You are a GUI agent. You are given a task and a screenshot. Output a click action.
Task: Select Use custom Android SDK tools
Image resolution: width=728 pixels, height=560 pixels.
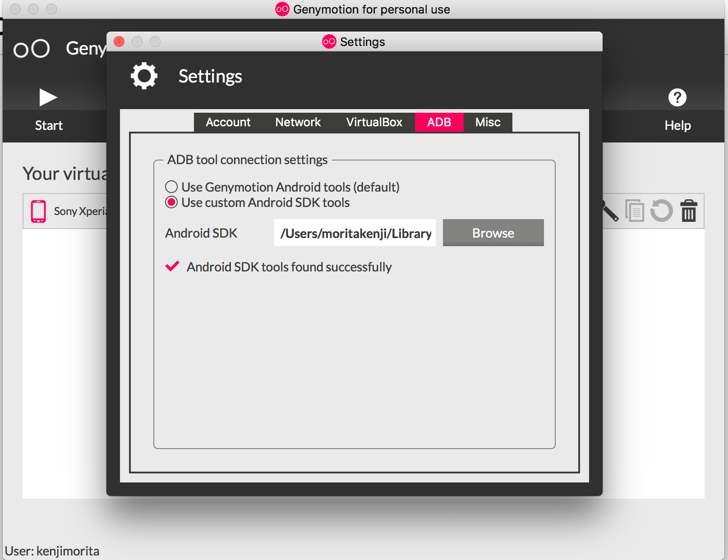coord(258,202)
